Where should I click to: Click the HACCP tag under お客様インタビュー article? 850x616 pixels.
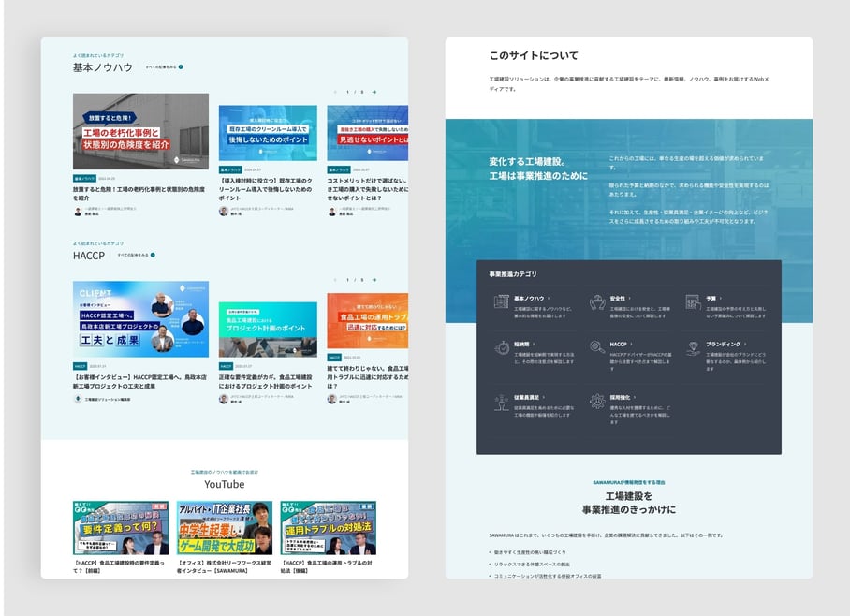coord(81,367)
